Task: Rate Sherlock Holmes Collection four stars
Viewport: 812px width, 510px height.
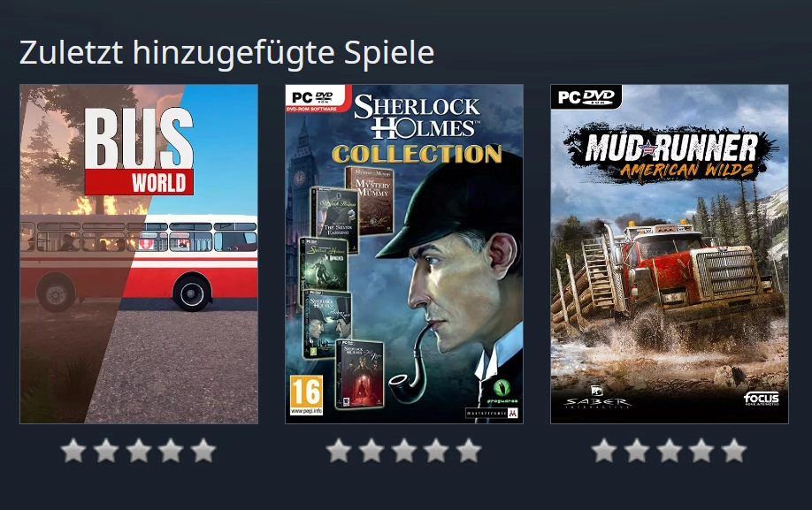Action: click(437, 451)
